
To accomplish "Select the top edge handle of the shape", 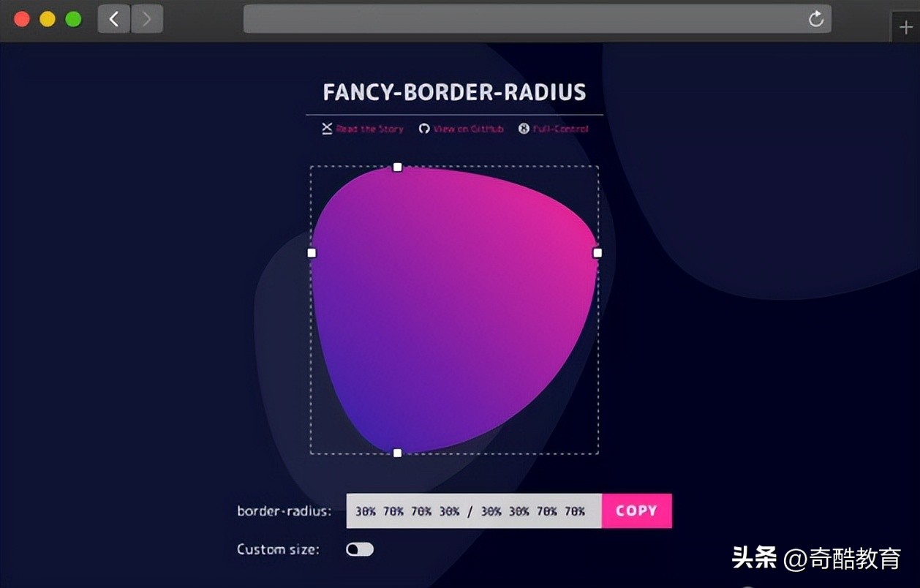I will point(398,167).
